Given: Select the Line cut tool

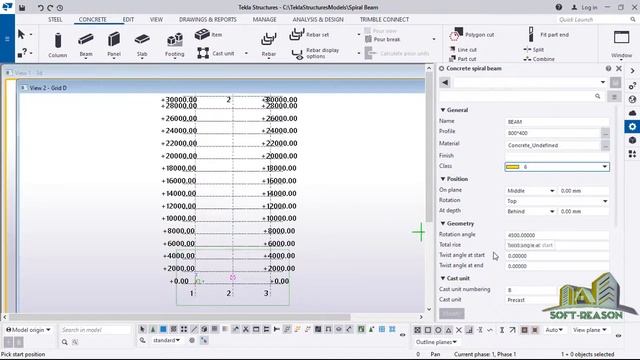Looking at the screenshot, I should [x=463, y=49].
